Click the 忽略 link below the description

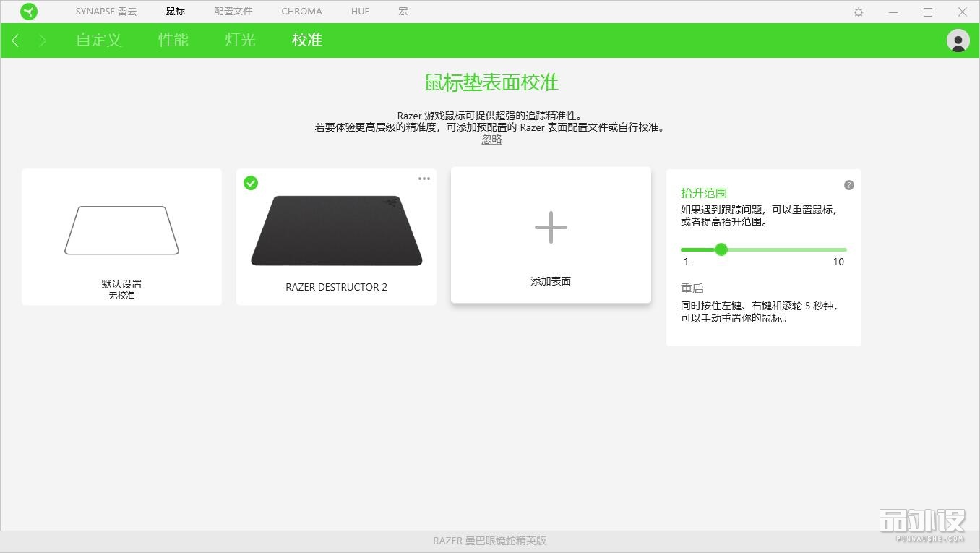point(491,140)
